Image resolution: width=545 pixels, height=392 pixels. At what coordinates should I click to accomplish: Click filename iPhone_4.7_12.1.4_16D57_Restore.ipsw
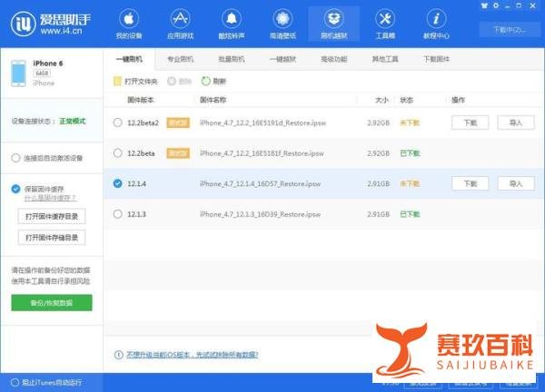(260, 183)
